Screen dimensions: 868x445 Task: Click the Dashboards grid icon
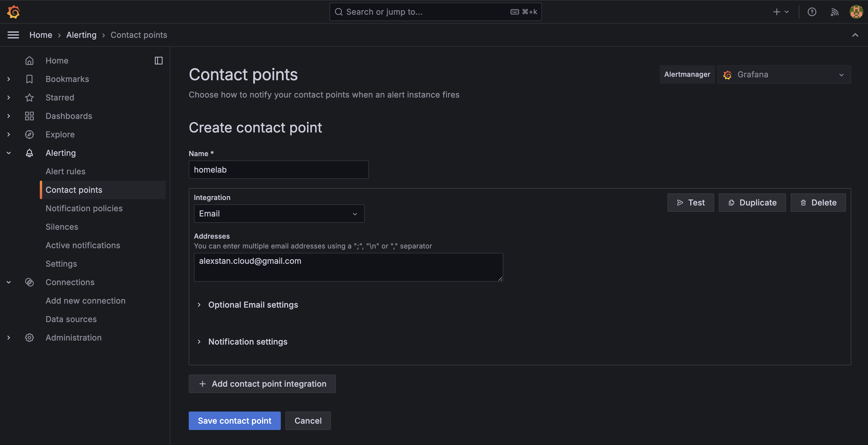tap(29, 116)
